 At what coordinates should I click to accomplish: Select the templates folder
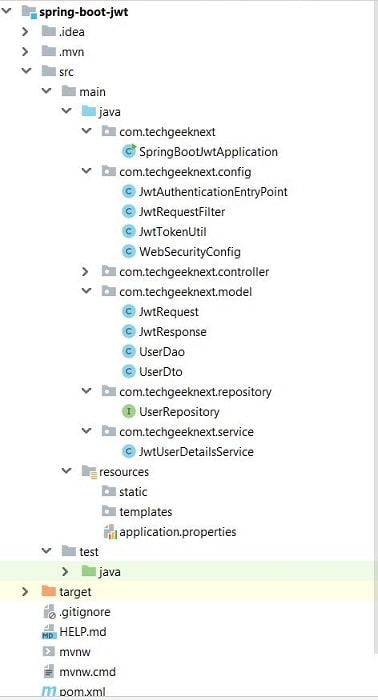click(145, 512)
